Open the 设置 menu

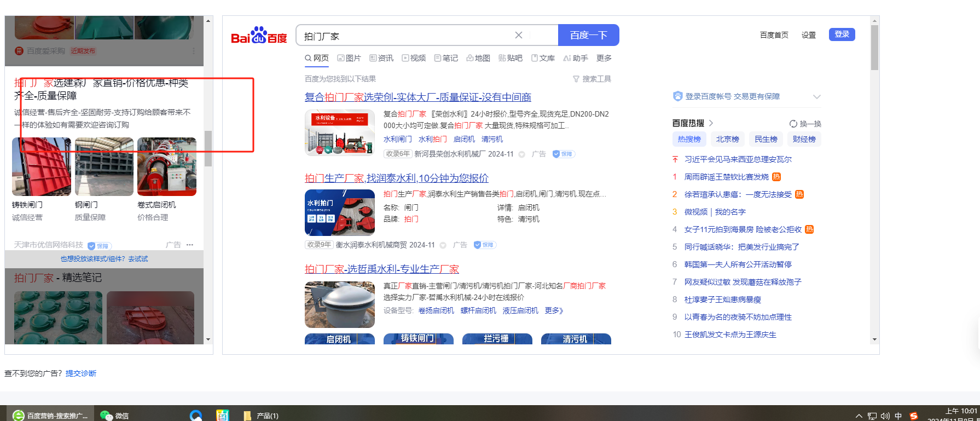[809, 35]
